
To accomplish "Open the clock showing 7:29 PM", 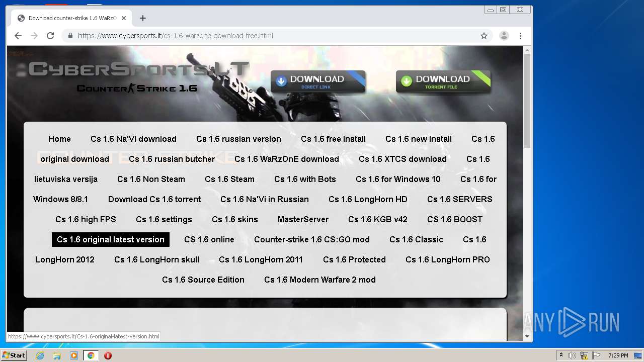I will point(618,355).
